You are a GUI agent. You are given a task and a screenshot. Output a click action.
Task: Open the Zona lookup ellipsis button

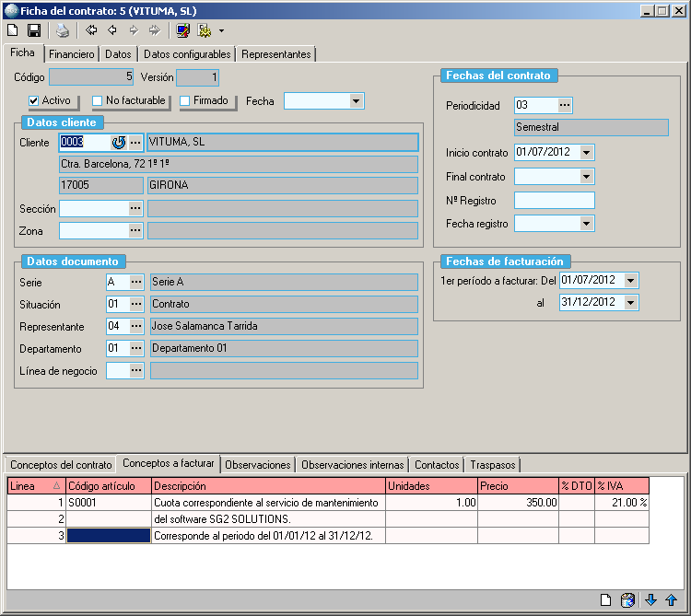pos(135,230)
